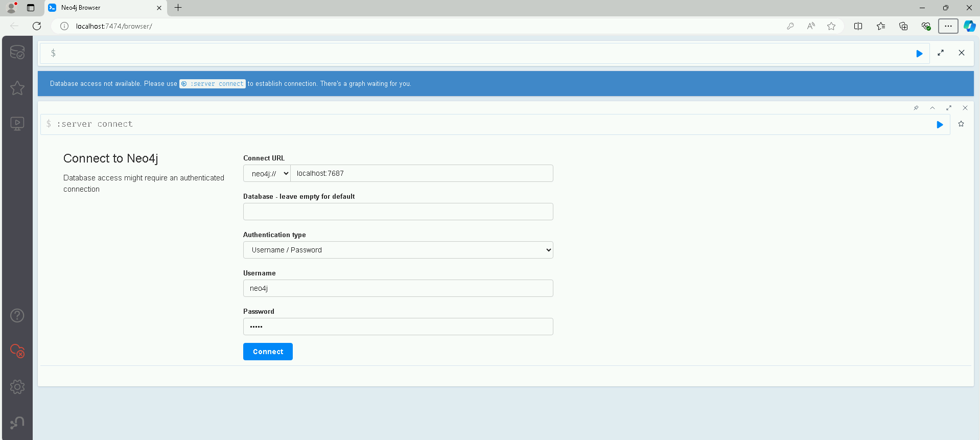The image size is (980, 440).
Task: Open the Authentication type dropdown
Action: pyautogui.click(x=398, y=250)
